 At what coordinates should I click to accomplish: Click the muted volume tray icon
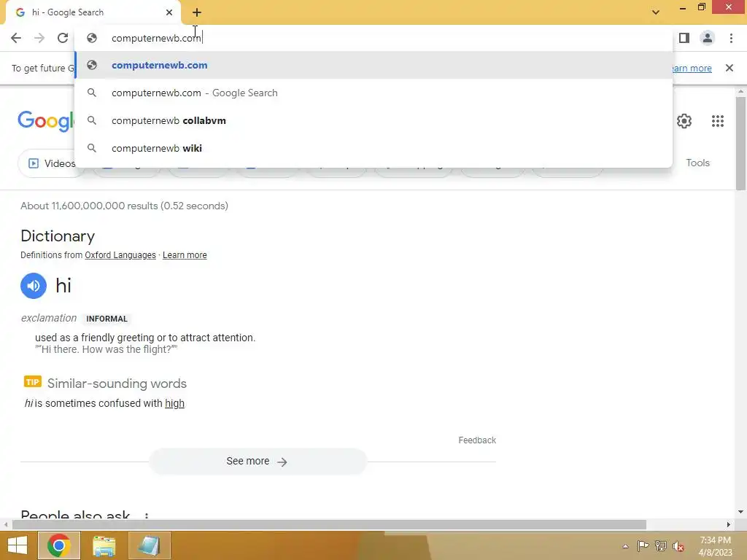tap(678, 546)
